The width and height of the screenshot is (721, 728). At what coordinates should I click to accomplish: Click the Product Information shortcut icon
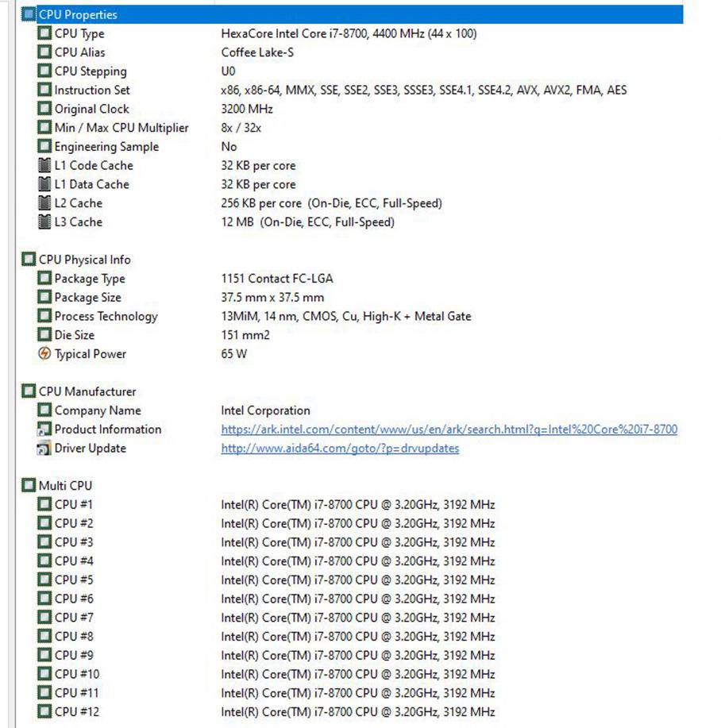(44, 429)
